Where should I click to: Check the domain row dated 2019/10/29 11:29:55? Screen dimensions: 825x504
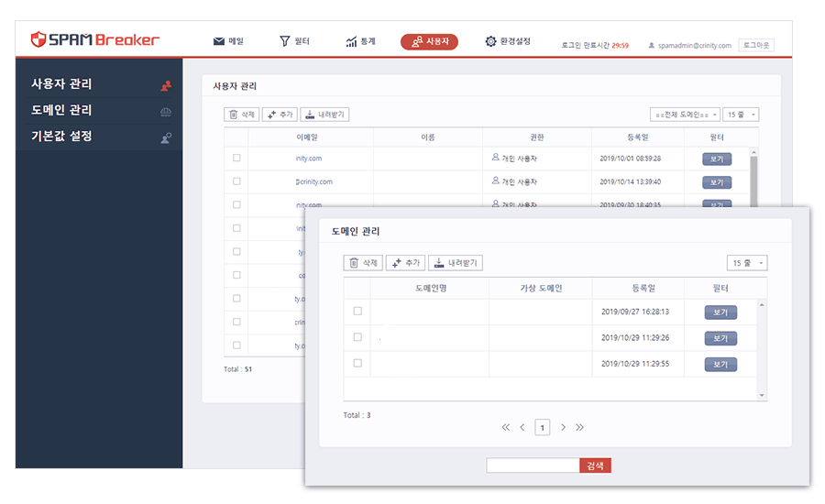pyautogui.click(x=357, y=363)
